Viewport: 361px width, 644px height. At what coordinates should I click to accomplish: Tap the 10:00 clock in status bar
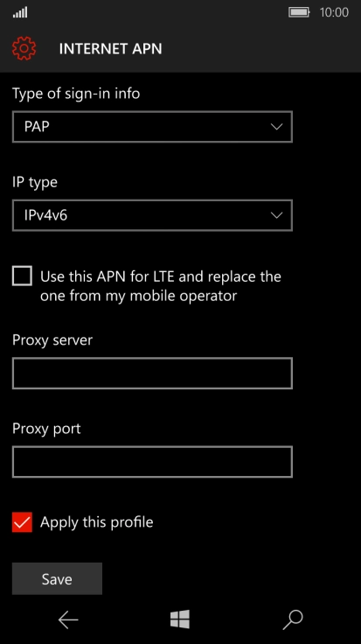(x=334, y=12)
